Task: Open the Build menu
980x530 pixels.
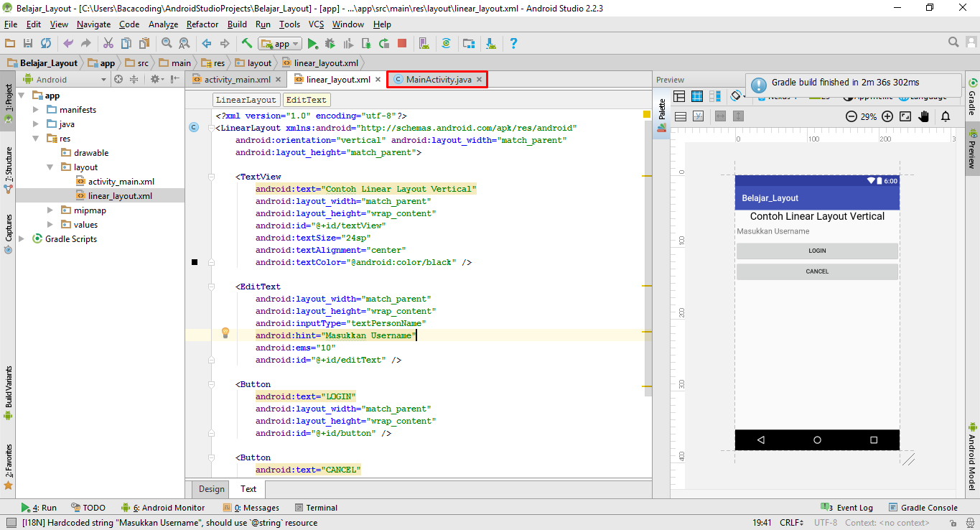Action: tap(237, 24)
